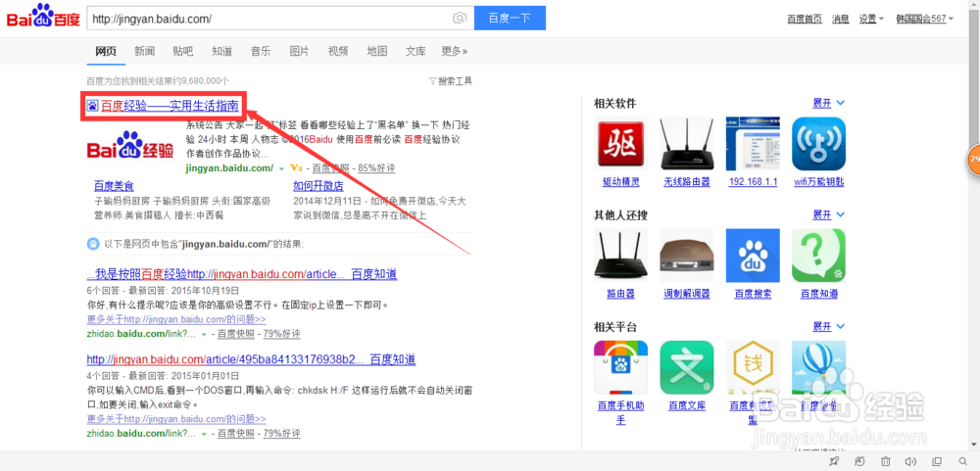Open the 如何开微店 sublink
The image size is (980, 471).
click(318, 186)
